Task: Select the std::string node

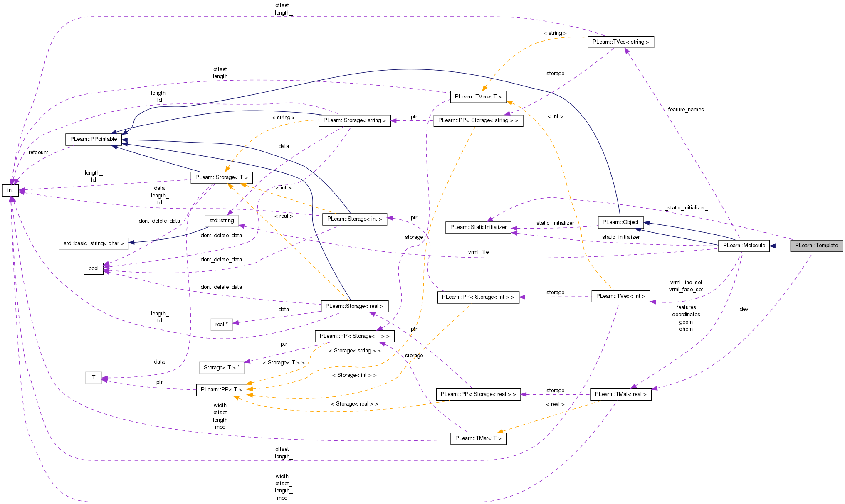Action: pyautogui.click(x=222, y=221)
